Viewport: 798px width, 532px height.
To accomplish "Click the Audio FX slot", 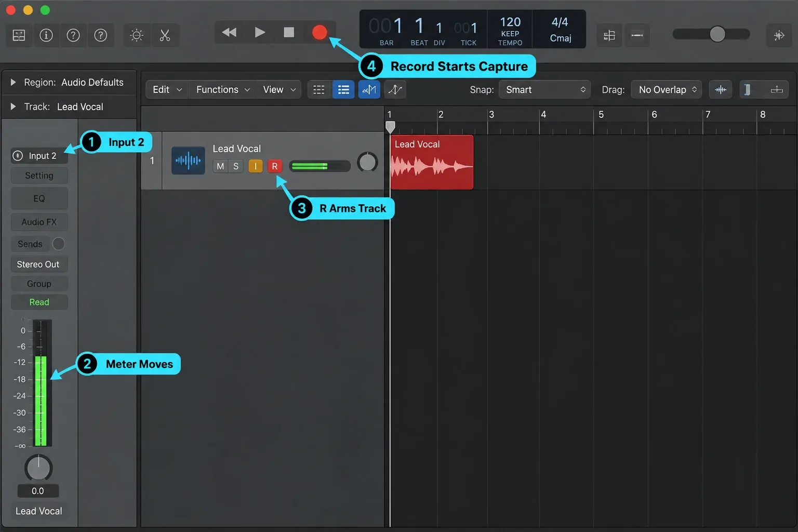I will [x=39, y=222].
